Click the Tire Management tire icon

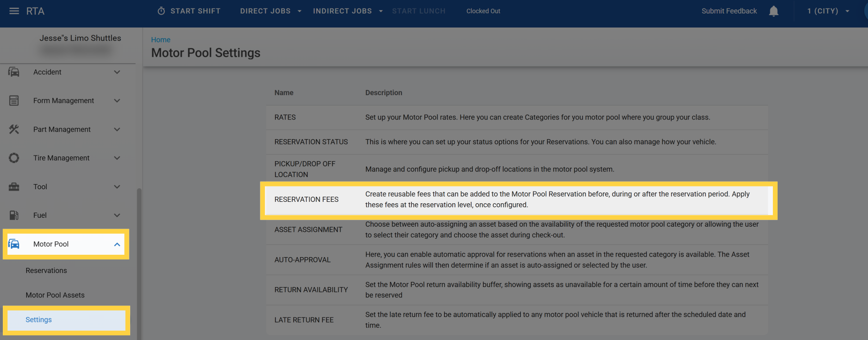14,158
